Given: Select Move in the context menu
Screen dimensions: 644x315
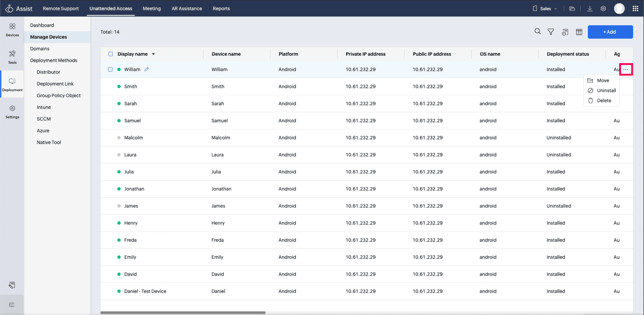Looking at the screenshot, I should coord(602,80).
